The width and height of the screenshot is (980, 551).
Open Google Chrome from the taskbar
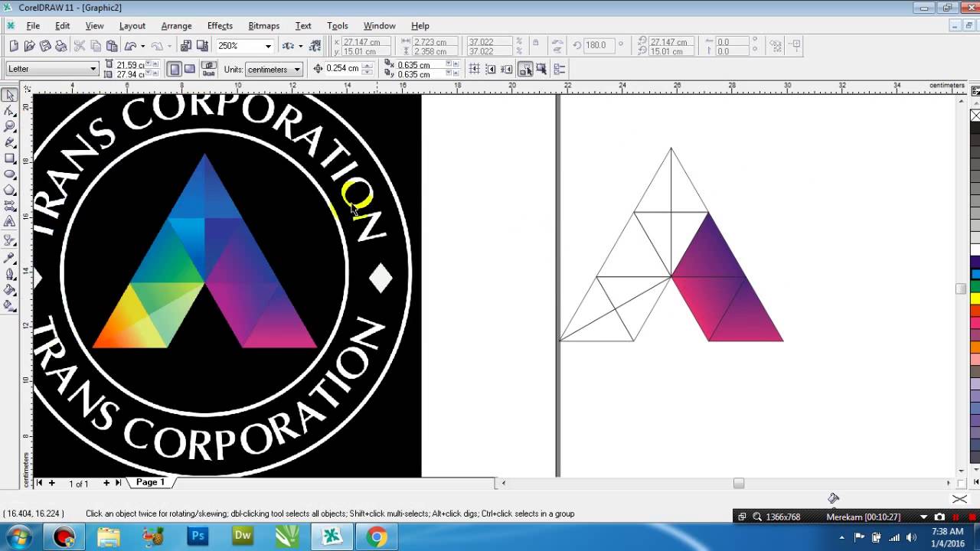click(x=376, y=536)
